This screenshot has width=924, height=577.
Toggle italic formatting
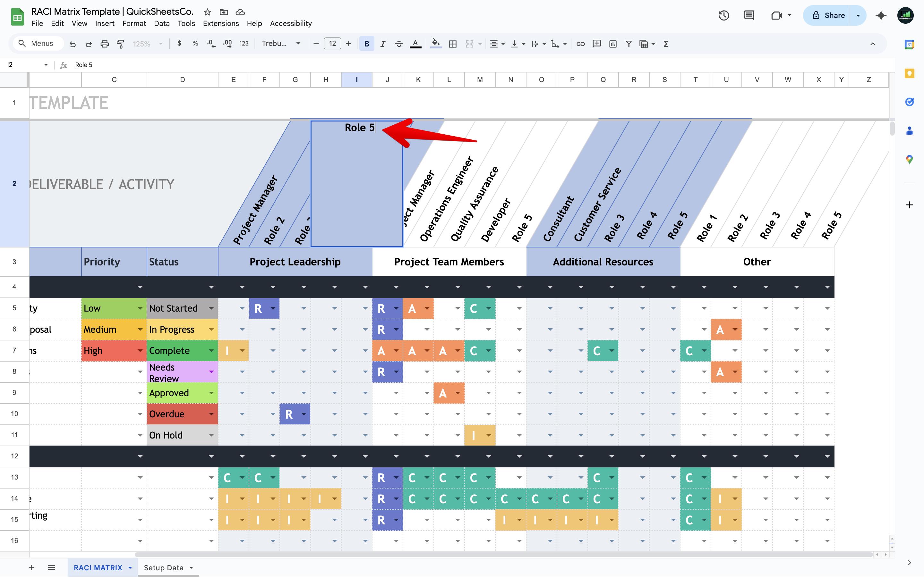(x=382, y=44)
